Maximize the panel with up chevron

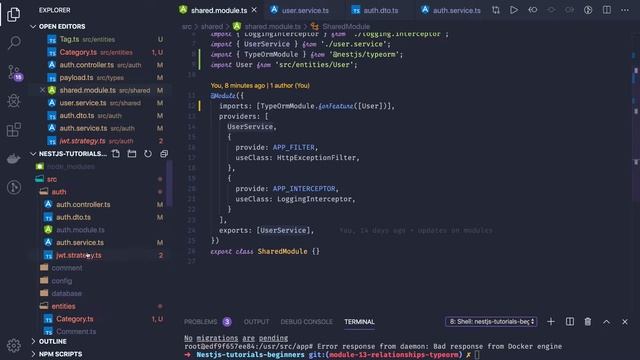606,322
